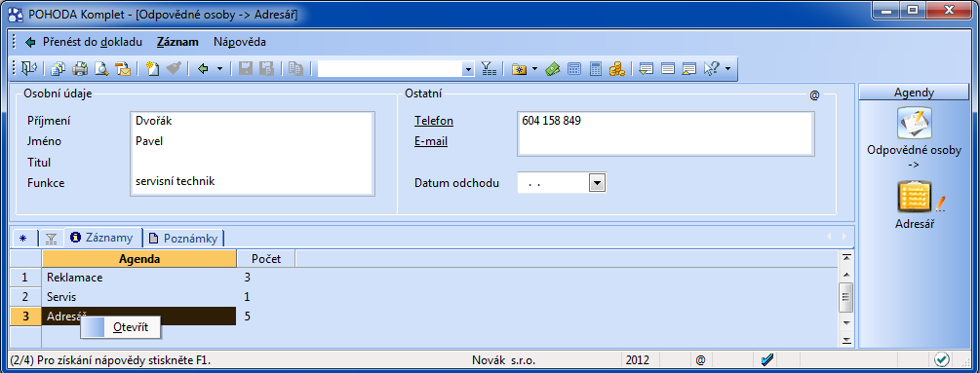Expand dropdown arrow next to folder star icon

click(x=535, y=68)
